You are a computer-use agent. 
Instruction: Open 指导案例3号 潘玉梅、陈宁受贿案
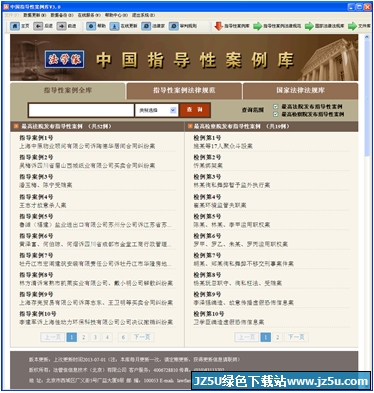97,181
